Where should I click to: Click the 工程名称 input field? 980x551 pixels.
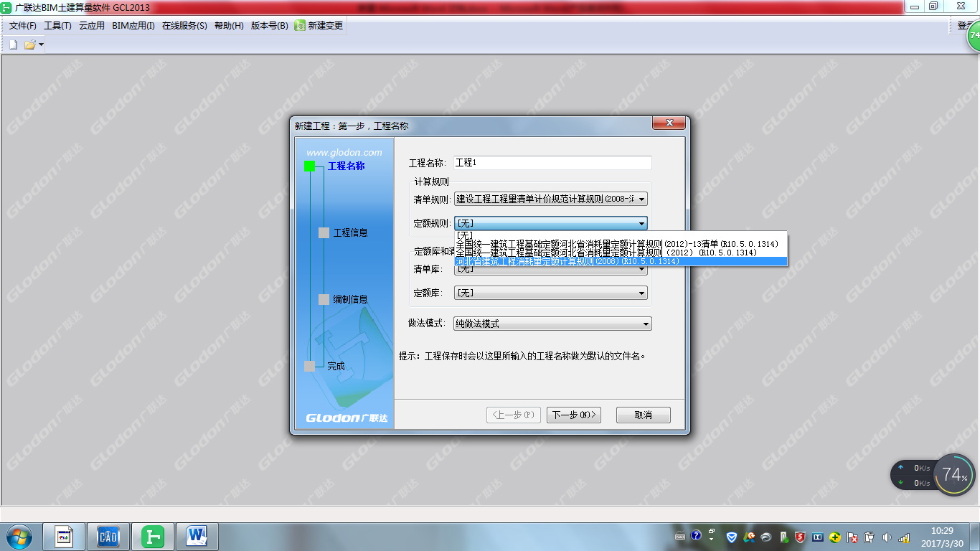[552, 163]
